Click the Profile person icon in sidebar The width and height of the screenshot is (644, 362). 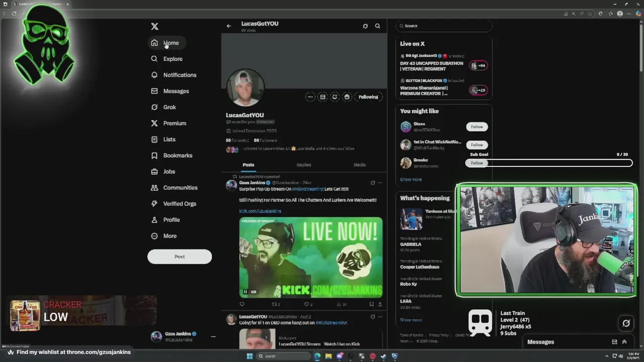coord(154,220)
